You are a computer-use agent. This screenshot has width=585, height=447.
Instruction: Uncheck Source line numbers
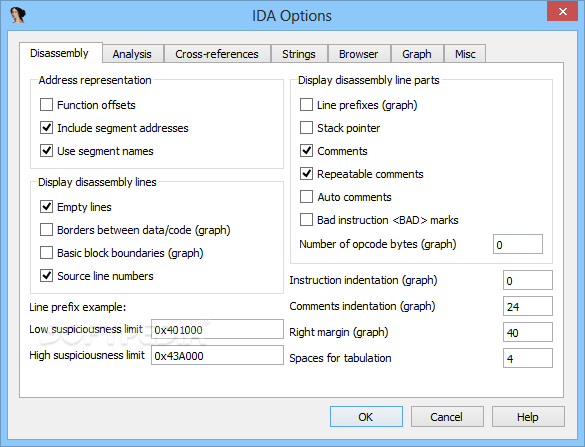point(46,276)
